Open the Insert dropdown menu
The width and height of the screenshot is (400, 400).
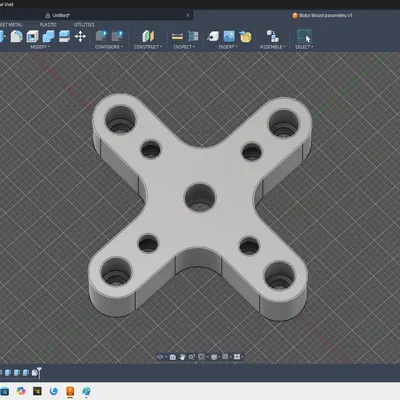tap(228, 47)
